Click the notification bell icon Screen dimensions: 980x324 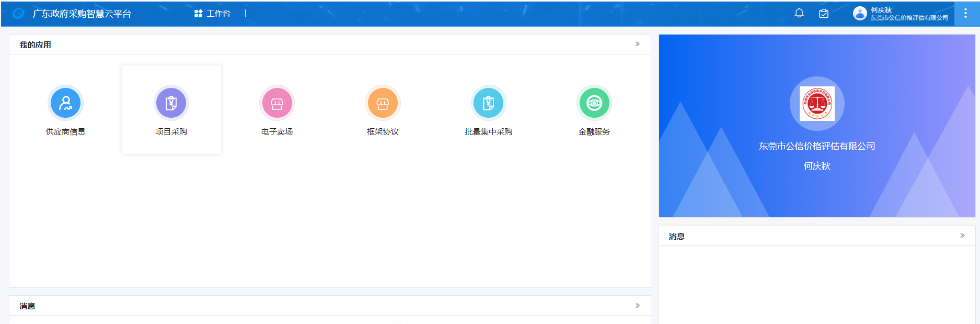799,13
